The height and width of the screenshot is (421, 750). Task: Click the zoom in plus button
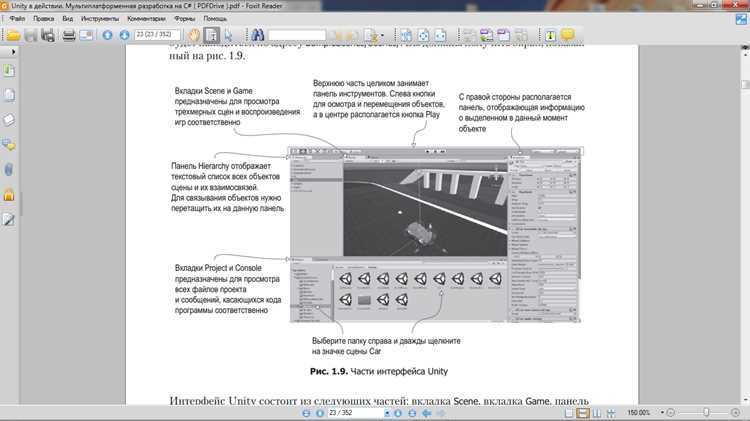(x=736, y=412)
